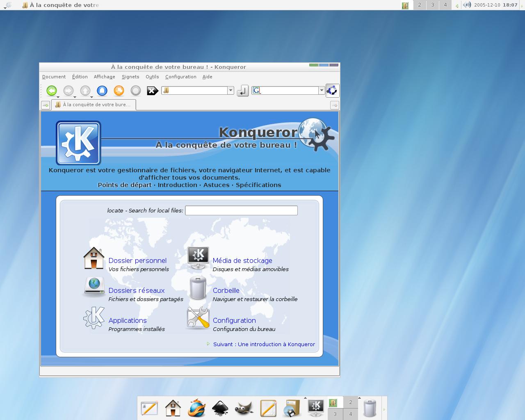
Task: Open the Signets menu
Action: pos(130,77)
